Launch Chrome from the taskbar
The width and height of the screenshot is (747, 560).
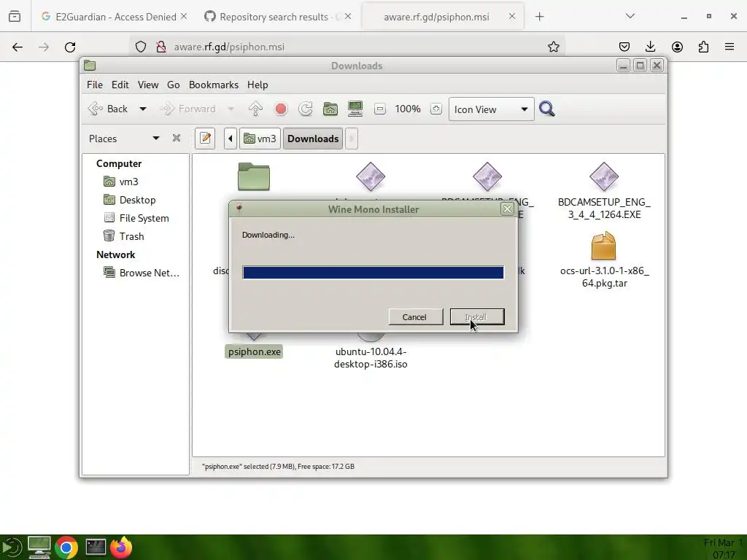[x=66, y=548]
